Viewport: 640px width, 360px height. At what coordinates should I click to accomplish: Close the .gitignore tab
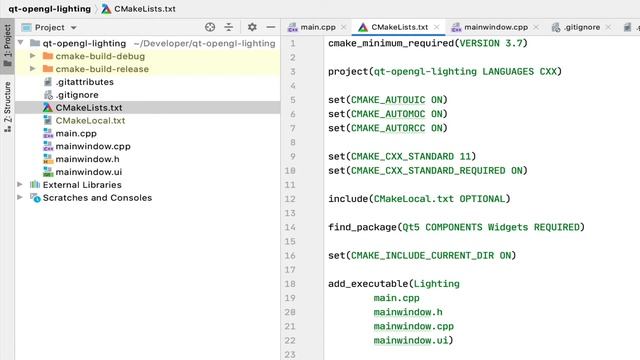[x=609, y=27]
